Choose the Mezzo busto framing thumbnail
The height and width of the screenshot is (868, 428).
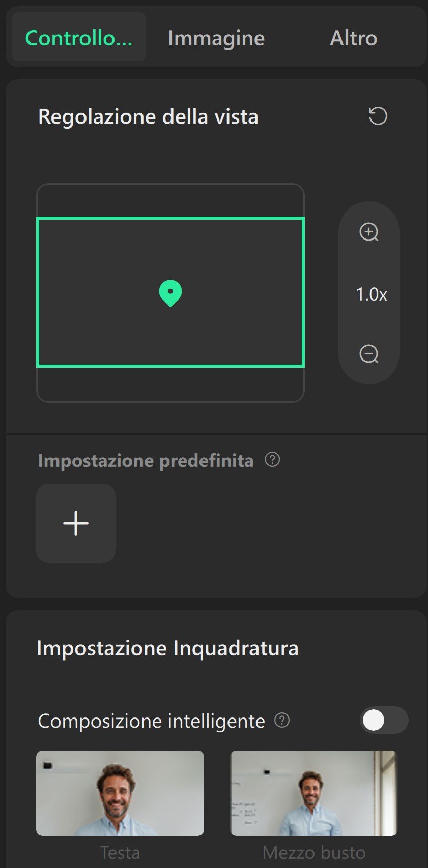313,793
